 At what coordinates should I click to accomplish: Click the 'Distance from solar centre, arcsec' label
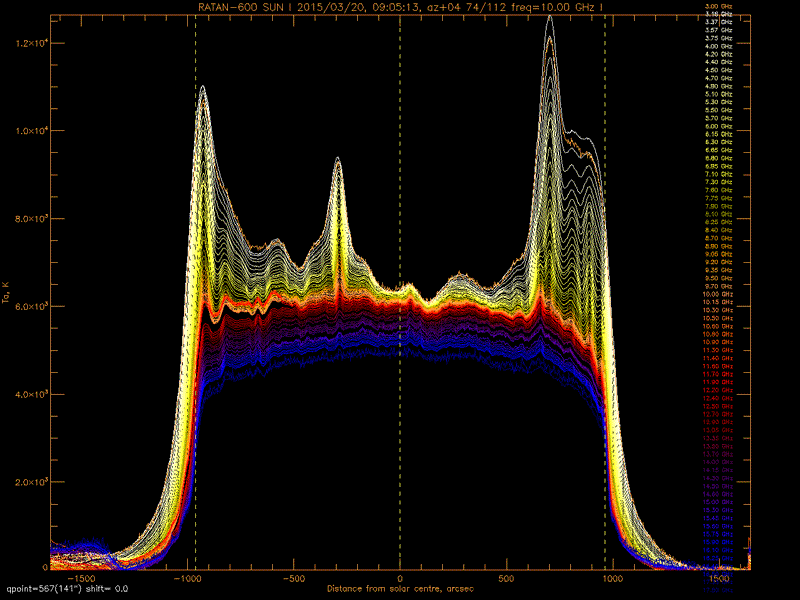[400, 587]
